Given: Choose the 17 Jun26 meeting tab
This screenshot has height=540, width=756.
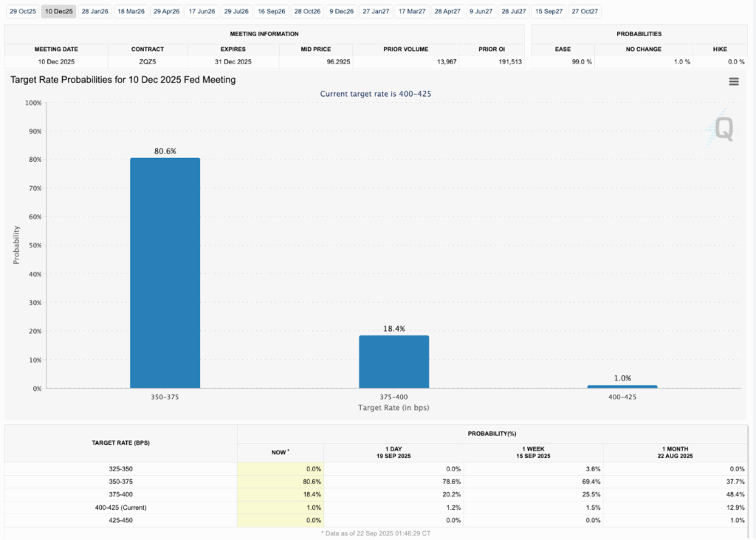Looking at the screenshot, I should [202, 12].
